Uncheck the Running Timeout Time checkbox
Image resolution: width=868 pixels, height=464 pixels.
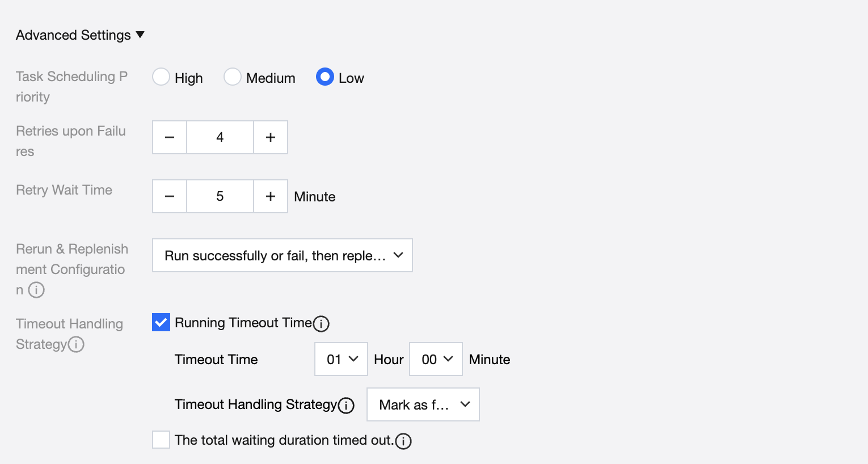pos(161,323)
